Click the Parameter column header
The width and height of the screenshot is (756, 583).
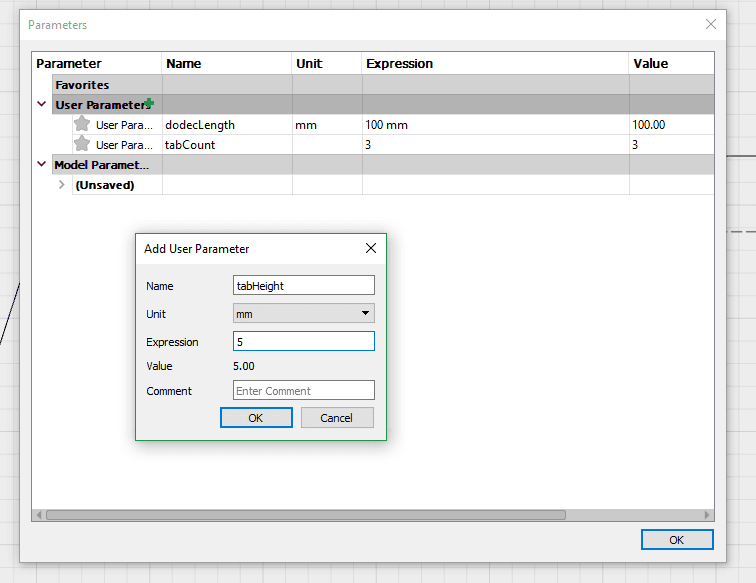click(96, 64)
